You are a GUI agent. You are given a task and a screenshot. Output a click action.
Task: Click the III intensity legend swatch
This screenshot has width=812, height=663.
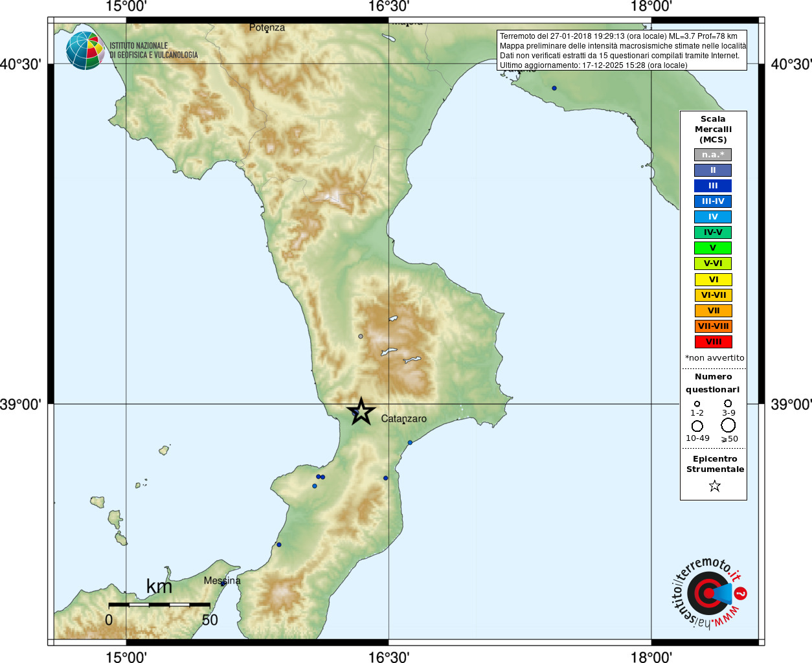713,186
